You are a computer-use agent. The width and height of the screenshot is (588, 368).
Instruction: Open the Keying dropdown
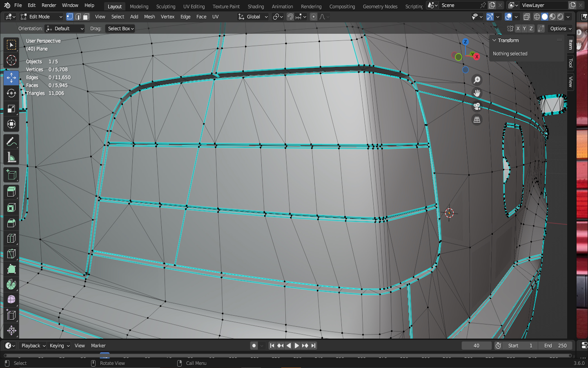point(59,346)
